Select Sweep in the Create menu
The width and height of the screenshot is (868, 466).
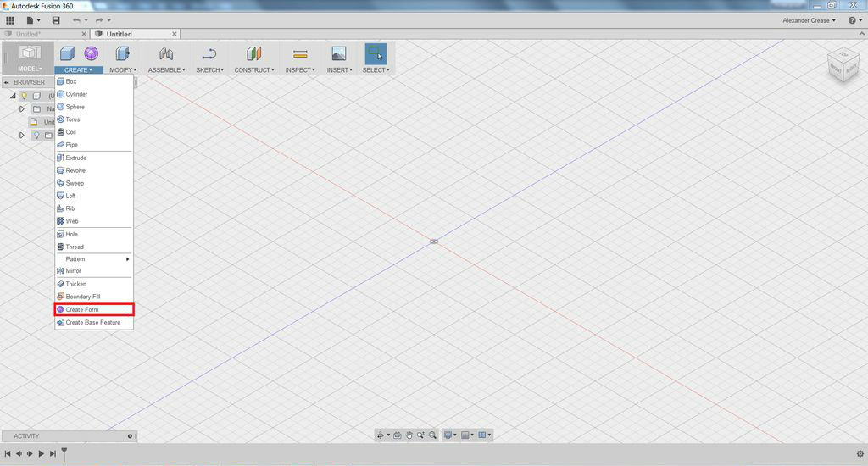94,183
